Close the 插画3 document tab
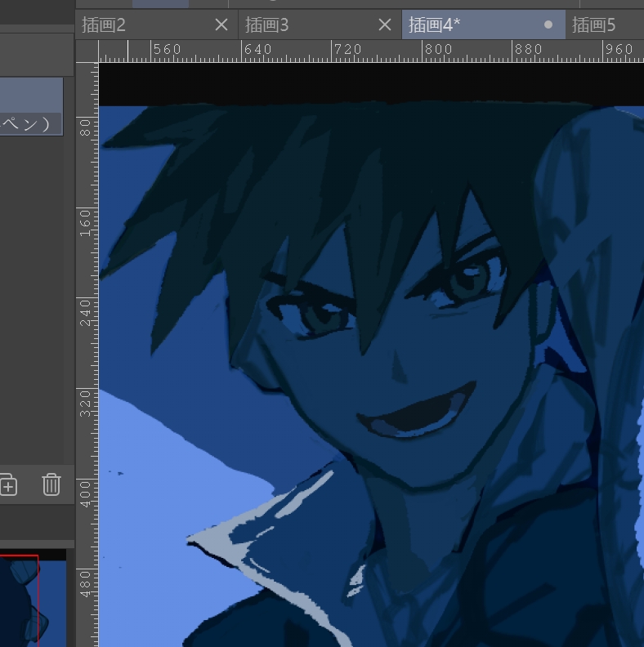The width and height of the screenshot is (644, 647). (385, 25)
